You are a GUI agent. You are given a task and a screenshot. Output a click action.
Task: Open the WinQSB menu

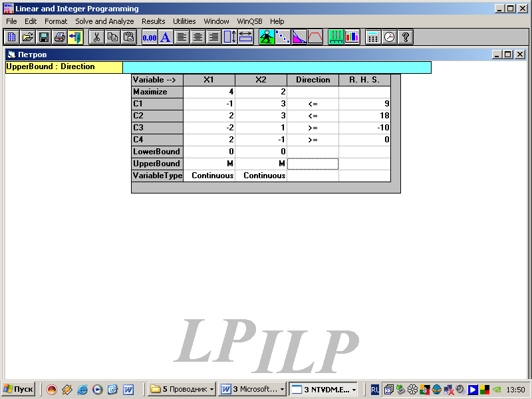pyautogui.click(x=250, y=21)
